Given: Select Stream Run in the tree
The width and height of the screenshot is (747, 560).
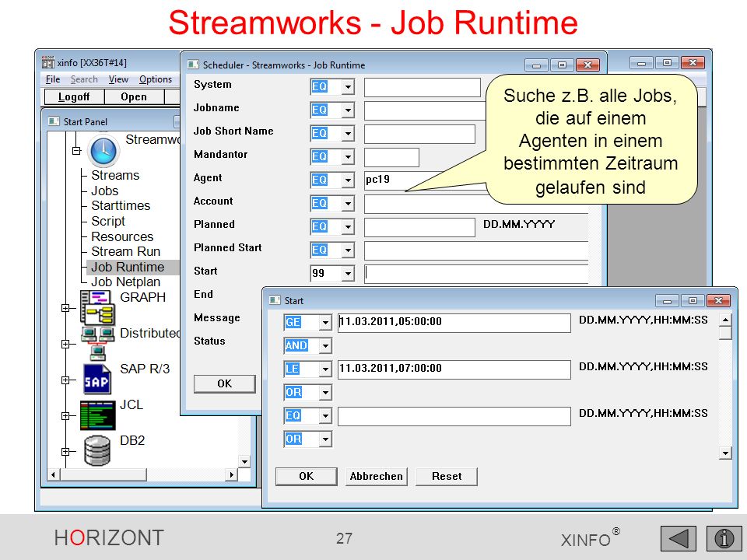Looking at the screenshot, I should click(x=126, y=251).
